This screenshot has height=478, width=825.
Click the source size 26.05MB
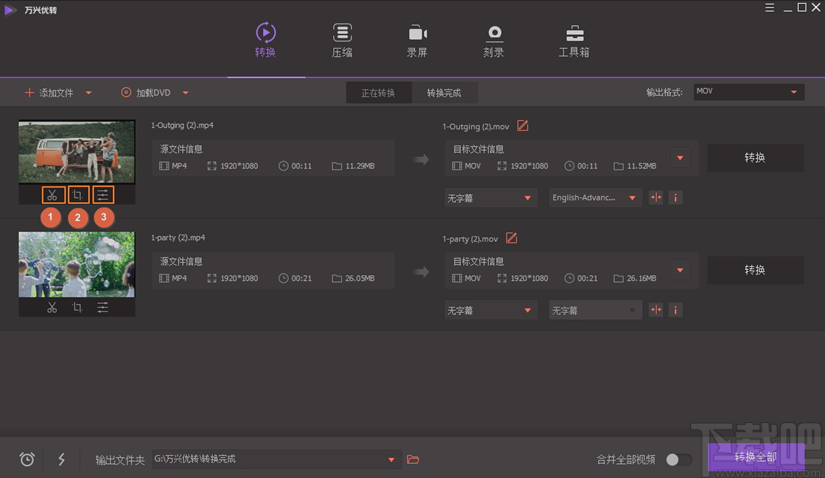[x=360, y=278]
